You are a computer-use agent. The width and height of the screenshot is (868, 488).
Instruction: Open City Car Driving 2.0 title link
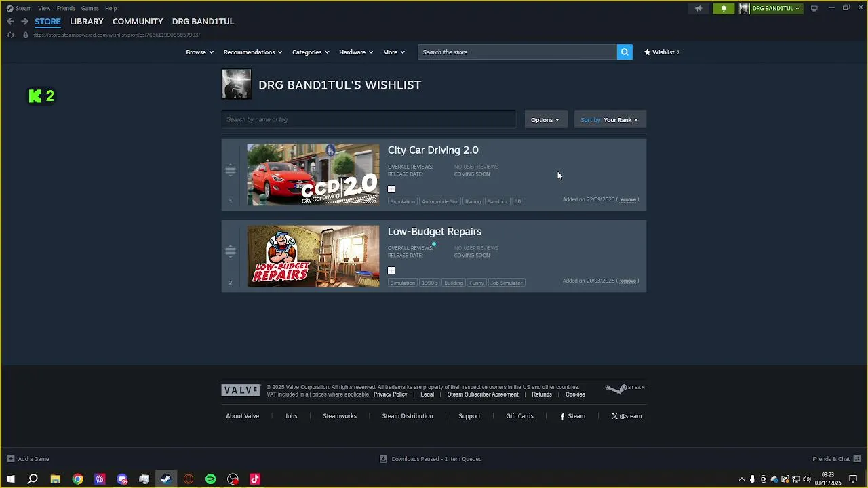pyautogui.click(x=433, y=150)
